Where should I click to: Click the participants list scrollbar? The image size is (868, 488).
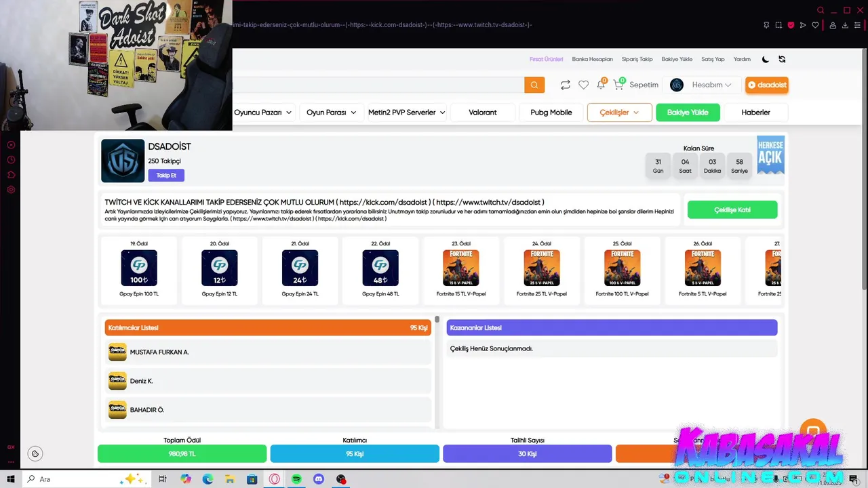coord(437,319)
